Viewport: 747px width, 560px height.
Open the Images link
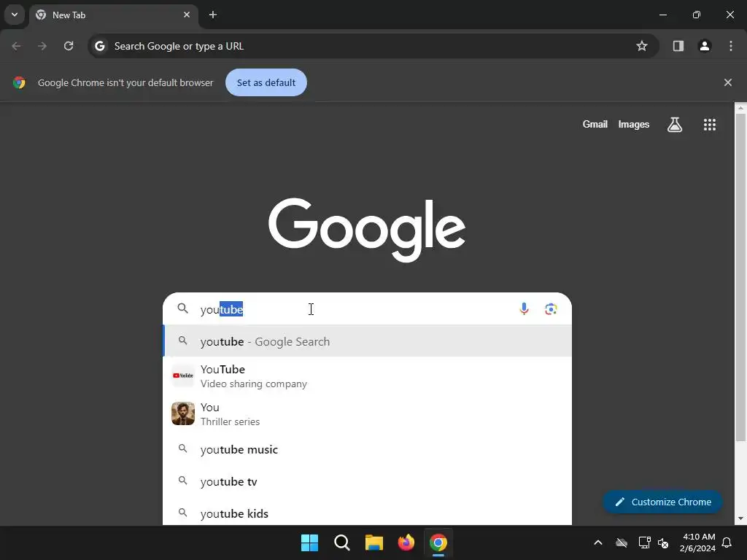point(634,124)
